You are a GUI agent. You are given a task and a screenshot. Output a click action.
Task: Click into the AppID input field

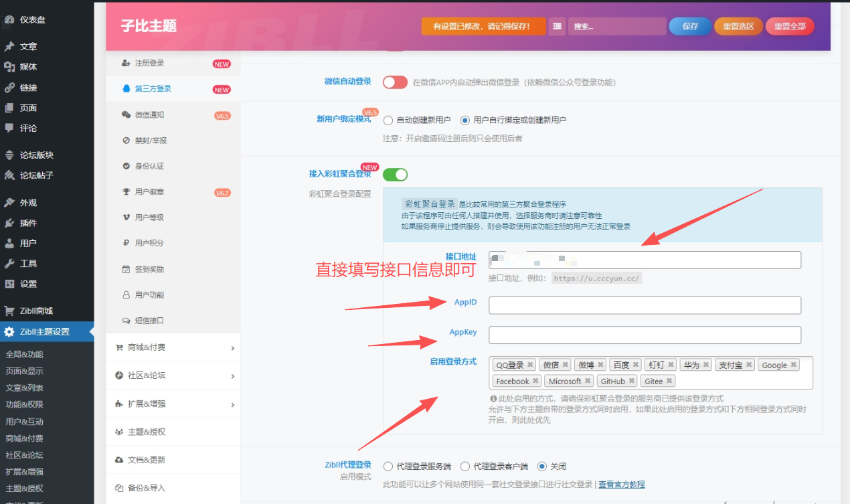[x=645, y=306]
